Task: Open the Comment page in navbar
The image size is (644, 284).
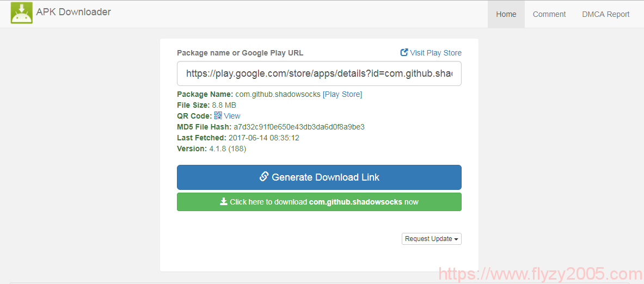Action: click(x=549, y=14)
